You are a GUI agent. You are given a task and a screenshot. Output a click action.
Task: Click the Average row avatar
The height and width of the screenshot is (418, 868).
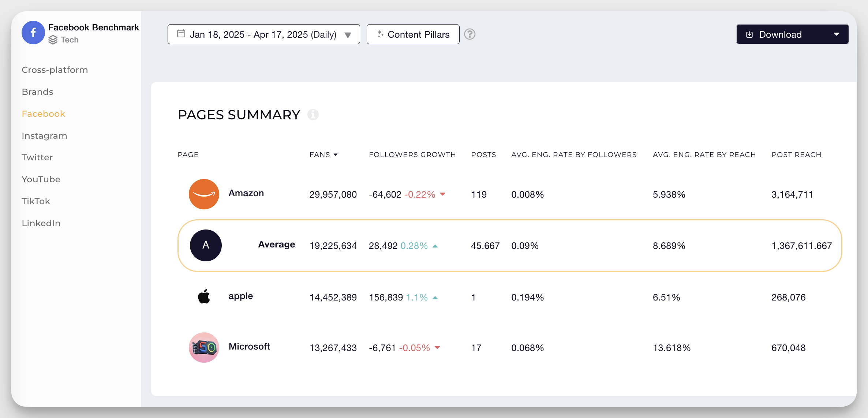click(x=206, y=245)
